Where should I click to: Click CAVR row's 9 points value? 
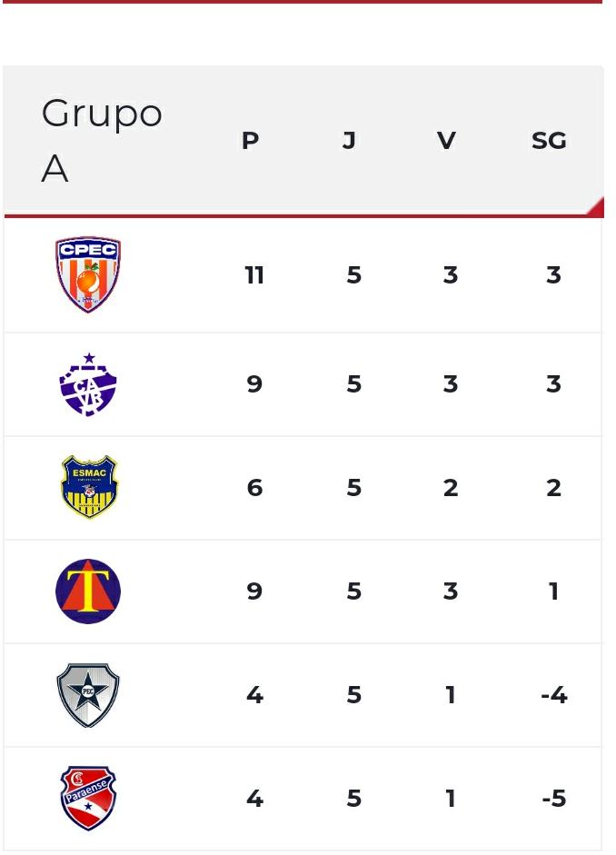(254, 383)
